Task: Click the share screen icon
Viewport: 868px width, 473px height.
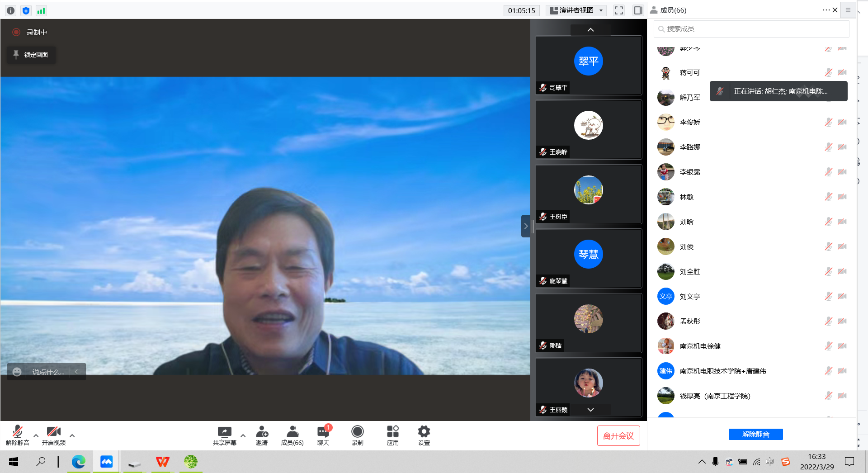Action: [224, 435]
